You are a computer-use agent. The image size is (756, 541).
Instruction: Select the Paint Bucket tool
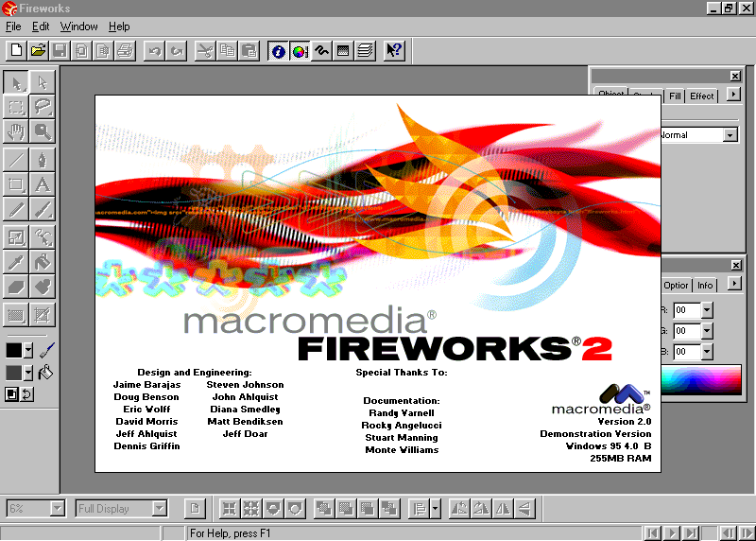43,262
